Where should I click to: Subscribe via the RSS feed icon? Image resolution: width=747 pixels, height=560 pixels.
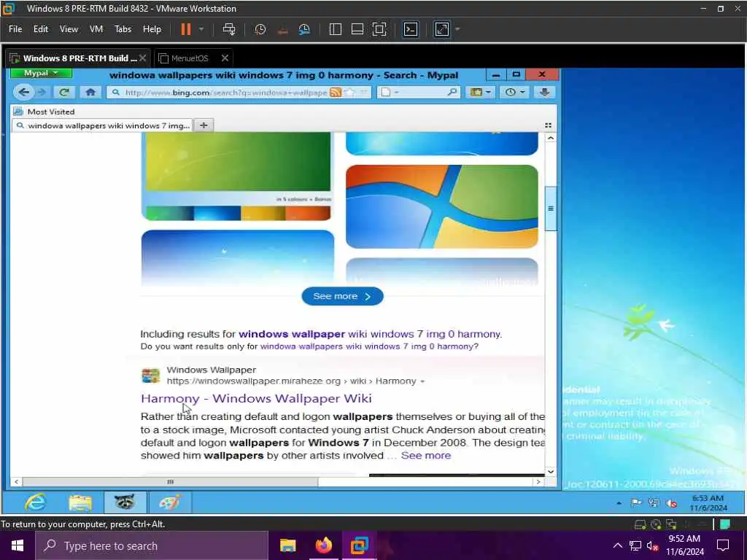coord(336,93)
